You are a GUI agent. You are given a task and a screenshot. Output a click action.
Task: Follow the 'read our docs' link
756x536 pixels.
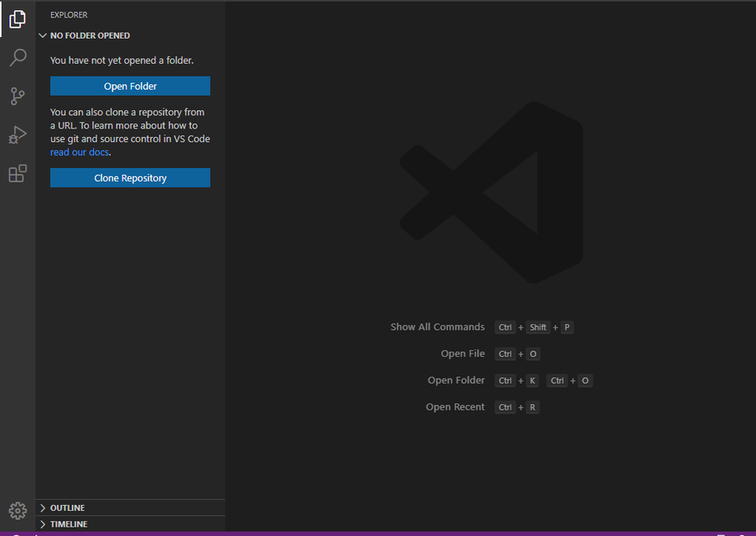pyautogui.click(x=80, y=152)
